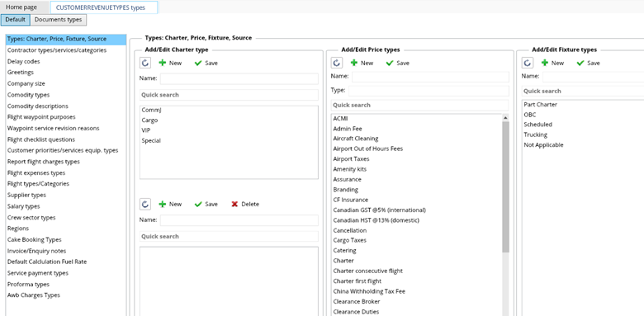Click Quick search box in Price types
Viewport: 644px width, 316px height.
419,105
